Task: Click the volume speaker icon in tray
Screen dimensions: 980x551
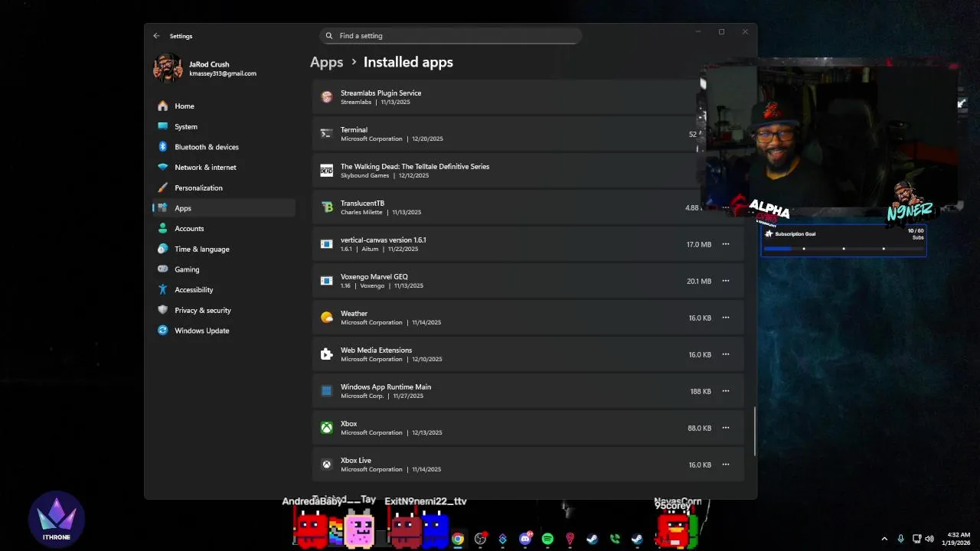Action: click(x=929, y=539)
